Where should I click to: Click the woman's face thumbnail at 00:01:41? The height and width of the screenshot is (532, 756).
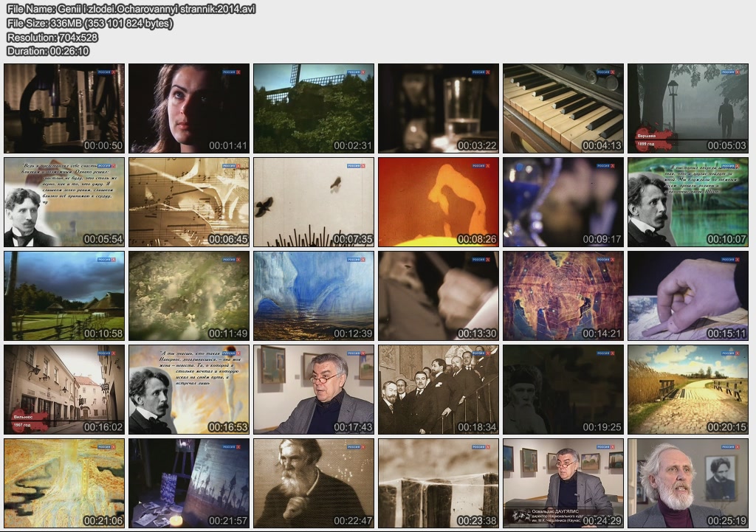click(189, 108)
